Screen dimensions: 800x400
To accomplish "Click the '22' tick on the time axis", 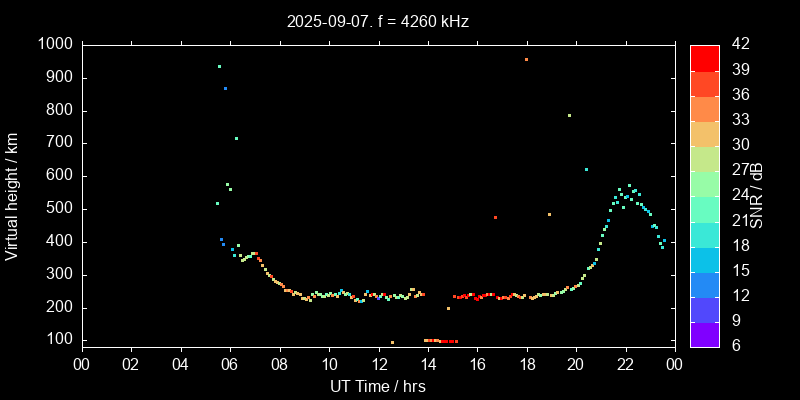I will pyautogui.click(x=626, y=364).
